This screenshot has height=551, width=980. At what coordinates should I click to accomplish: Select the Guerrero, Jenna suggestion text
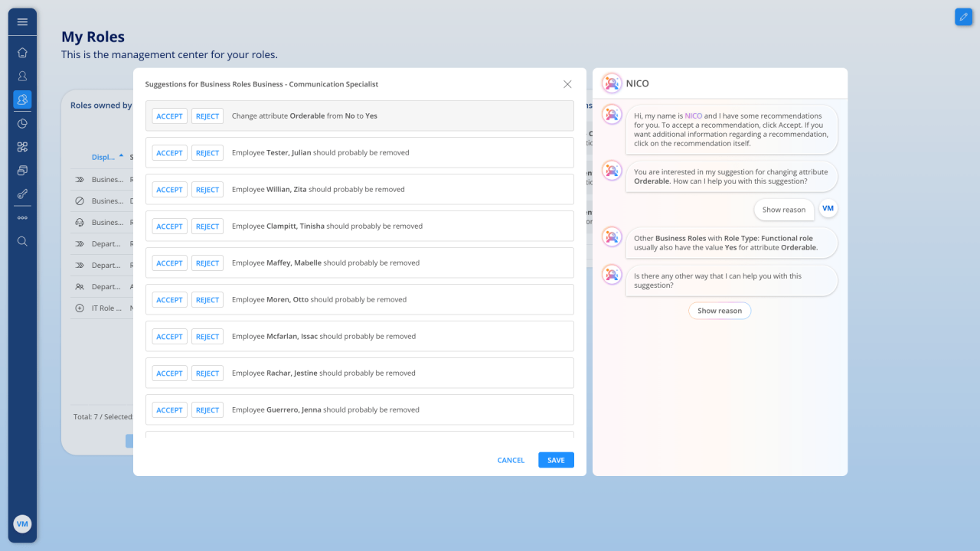coord(325,410)
